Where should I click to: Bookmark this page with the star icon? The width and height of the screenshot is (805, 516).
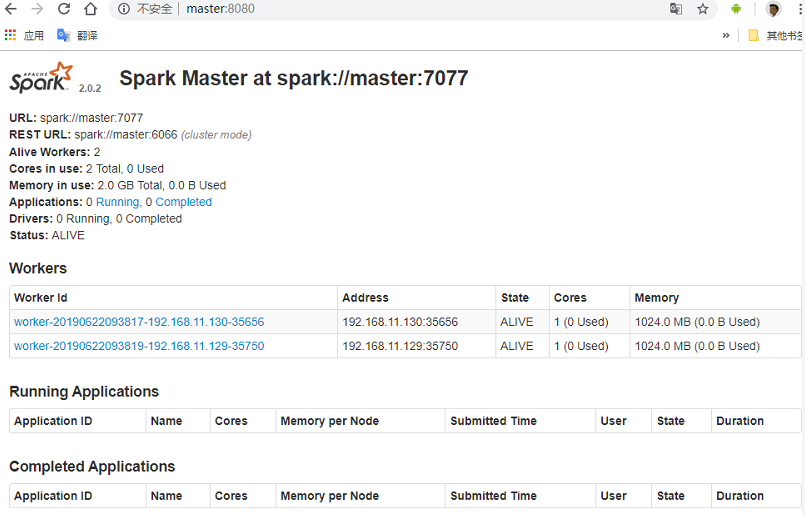[702, 9]
